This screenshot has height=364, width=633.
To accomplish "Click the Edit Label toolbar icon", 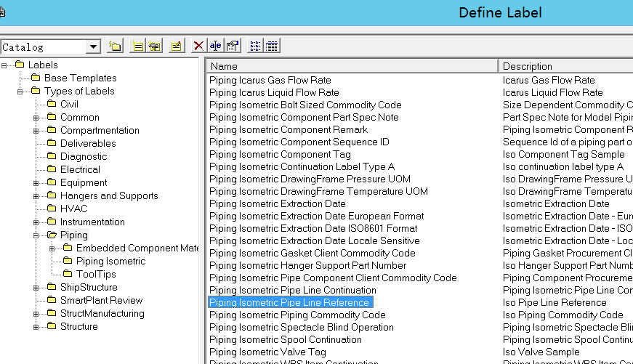I will click(x=176, y=46).
